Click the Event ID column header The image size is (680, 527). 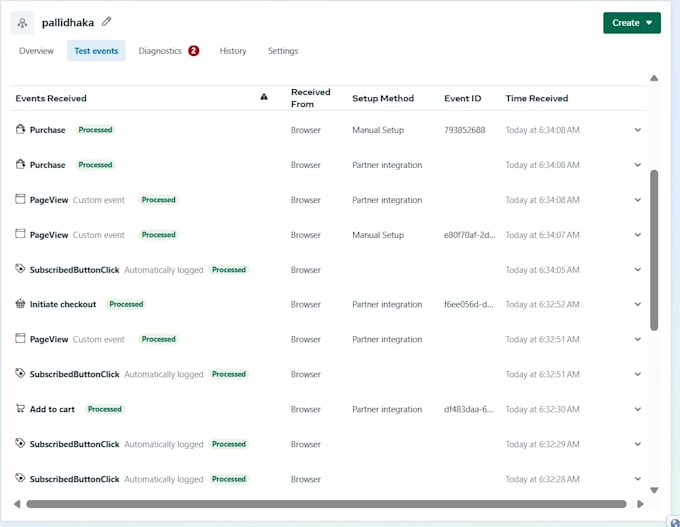coord(462,98)
